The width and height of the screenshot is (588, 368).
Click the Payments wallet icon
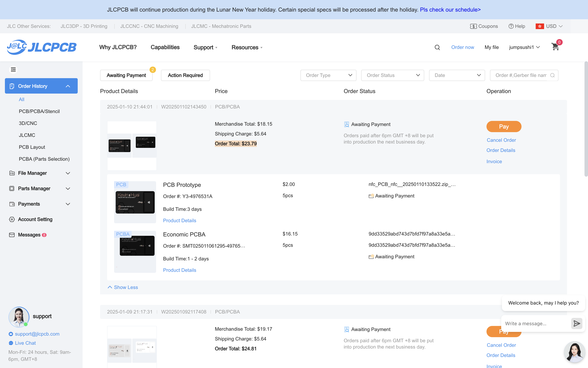pos(12,204)
